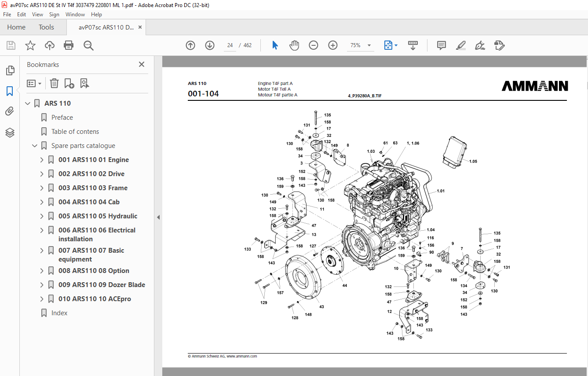Collapse navigation pane with divider arrow

(158, 217)
